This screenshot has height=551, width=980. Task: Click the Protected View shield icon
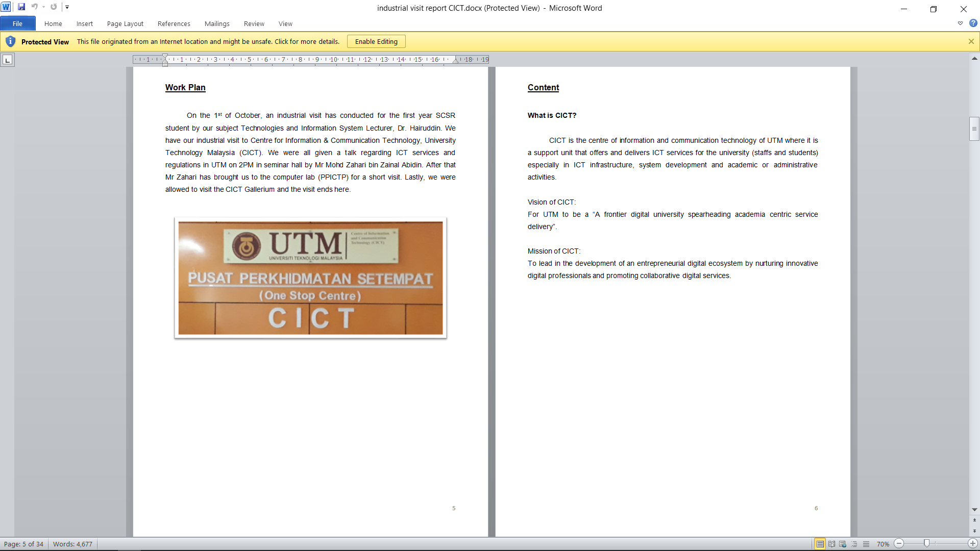(x=10, y=41)
